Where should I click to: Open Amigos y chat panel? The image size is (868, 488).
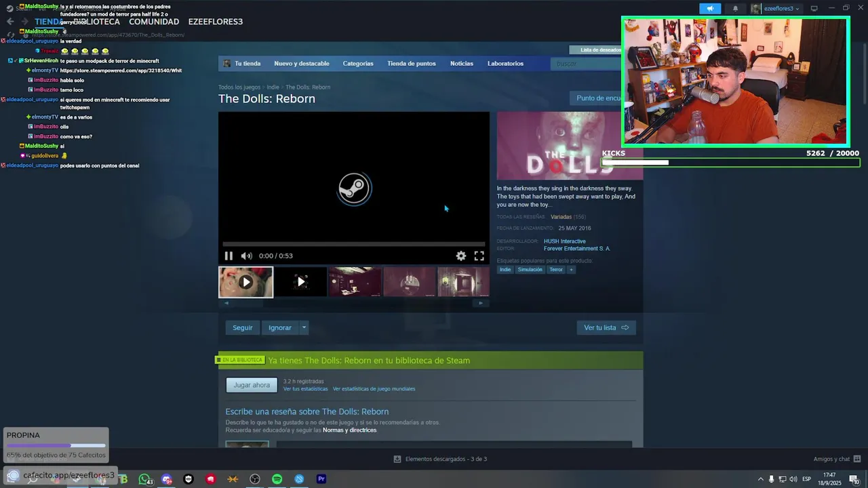point(837,459)
